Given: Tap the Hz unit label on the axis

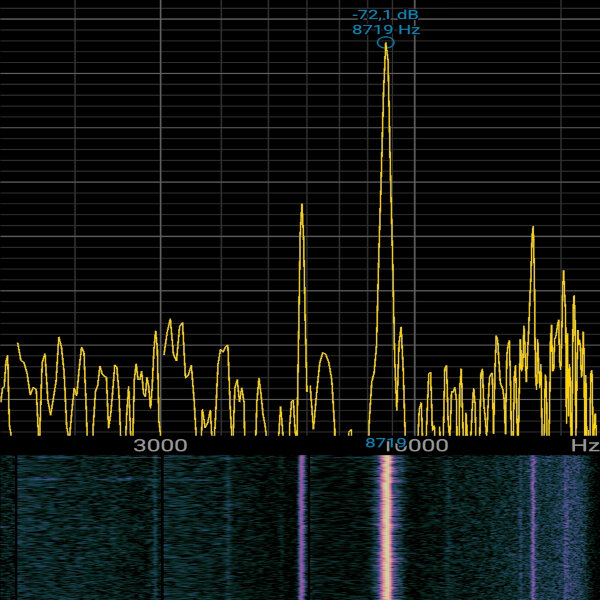Looking at the screenshot, I should click(584, 445).
